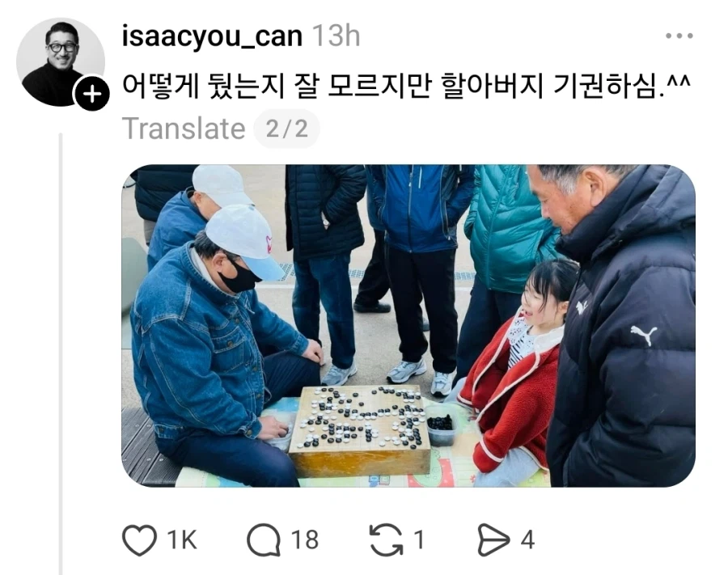Translate the Korean post text
Screen dimensions: 728x575
click(x=184, y=129)
